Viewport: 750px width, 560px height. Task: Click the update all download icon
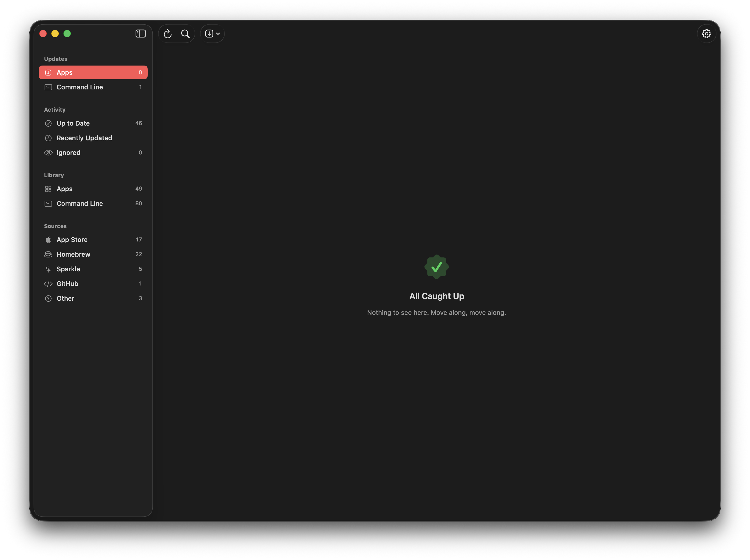coord(209,34)
